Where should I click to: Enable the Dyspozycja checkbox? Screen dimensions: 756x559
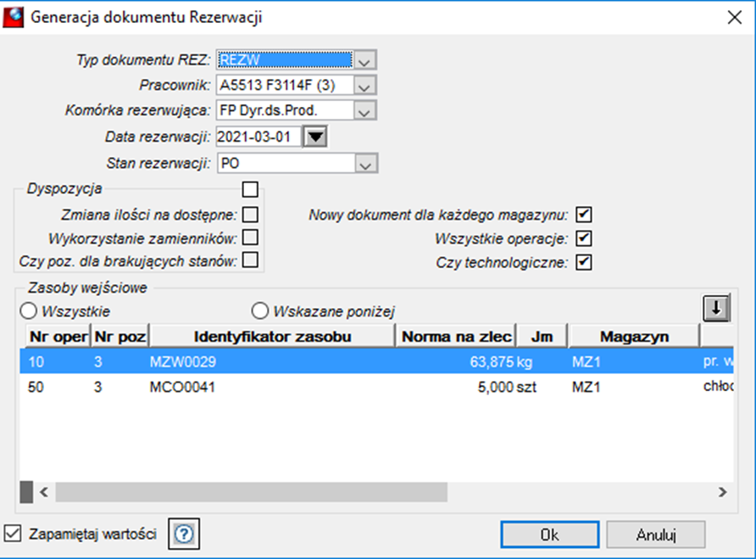point(250,189)
